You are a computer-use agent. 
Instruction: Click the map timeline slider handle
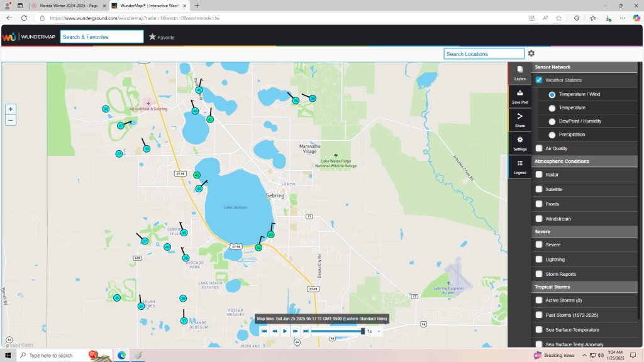(x=363, y=331)
